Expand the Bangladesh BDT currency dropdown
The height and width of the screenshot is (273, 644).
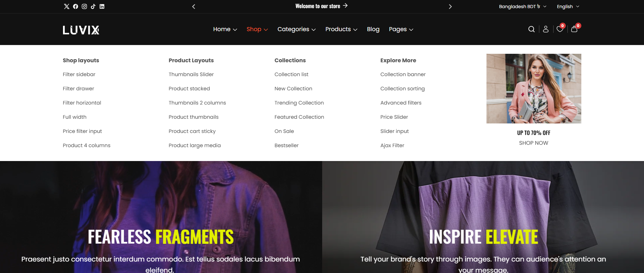pyautogui.click(x=522, y=6)
